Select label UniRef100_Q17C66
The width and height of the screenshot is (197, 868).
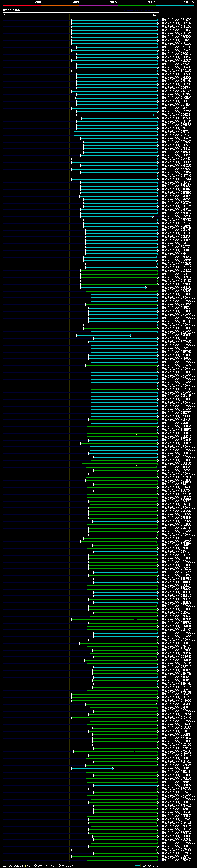pyautogui.click(x=176, y=850)
